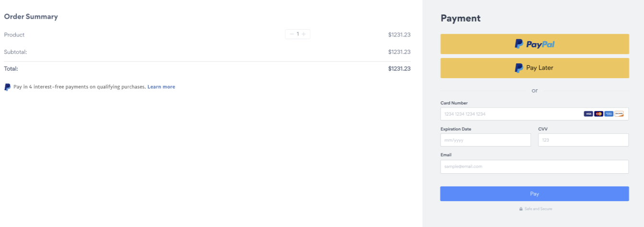Submit payment with the blue Pay button
Screen dimensions: 644x227
535,194
